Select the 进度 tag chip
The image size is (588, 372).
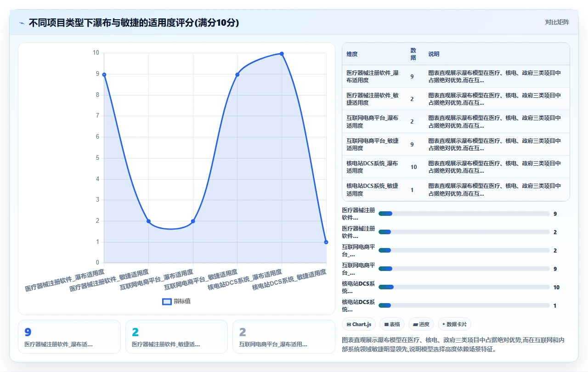421,324
